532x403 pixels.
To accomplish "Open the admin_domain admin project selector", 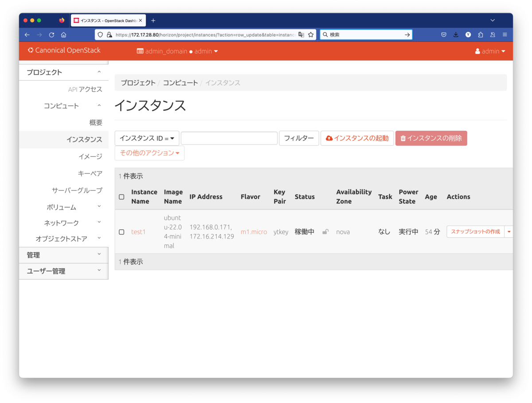I will [x=177, y=51].
